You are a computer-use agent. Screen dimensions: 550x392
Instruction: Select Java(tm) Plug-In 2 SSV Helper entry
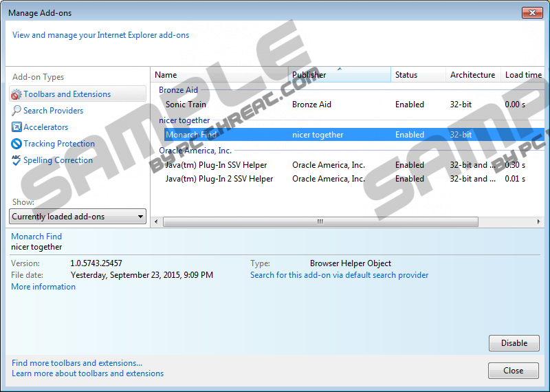click(219, 179)
